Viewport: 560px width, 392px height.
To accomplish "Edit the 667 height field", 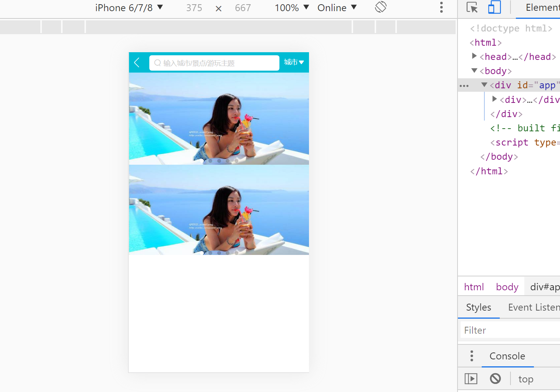I will point(243,8).
